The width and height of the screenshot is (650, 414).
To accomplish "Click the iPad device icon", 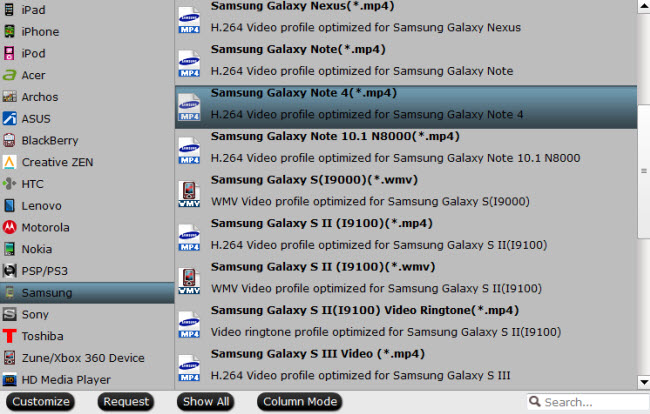I will click(9, 10).
